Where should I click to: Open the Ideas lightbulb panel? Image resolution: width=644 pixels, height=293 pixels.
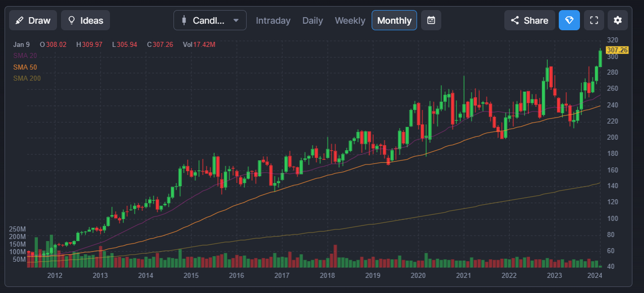pyautogui.click(x=85, y=20)
